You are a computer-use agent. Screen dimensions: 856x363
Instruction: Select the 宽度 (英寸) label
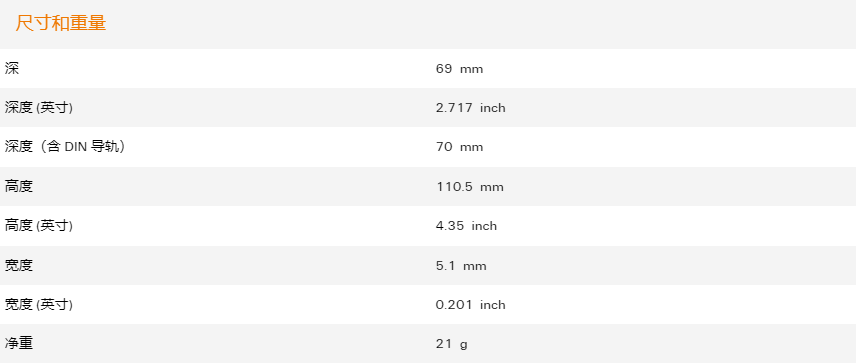tap(39, 305)
